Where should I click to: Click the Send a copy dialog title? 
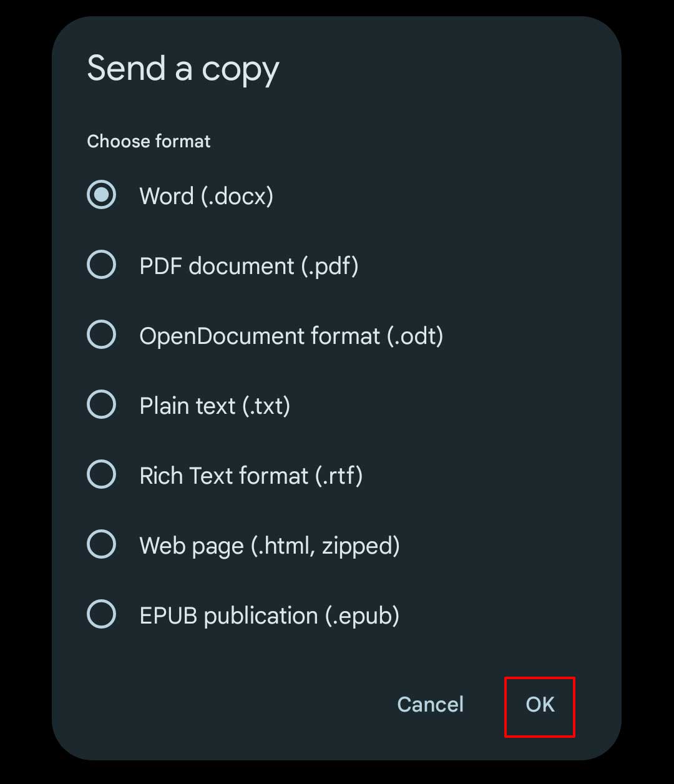pos(183,67)
